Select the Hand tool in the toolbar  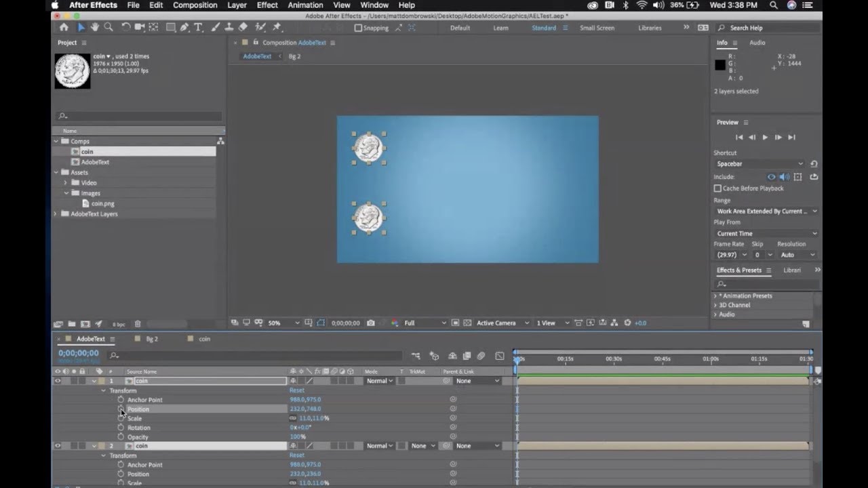tap(95, 28)
